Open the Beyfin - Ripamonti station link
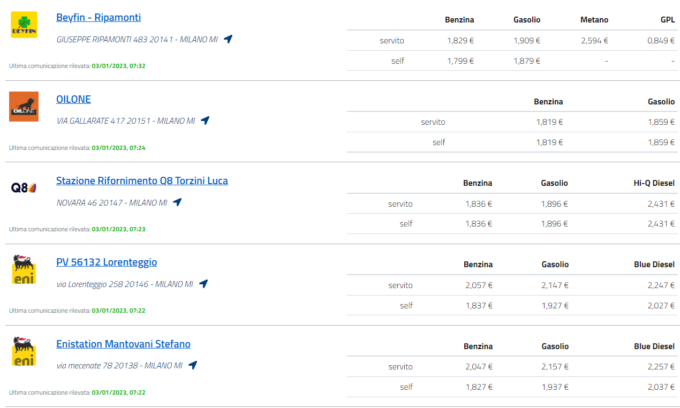This screenshot has height=408, width=680. [98, 18]
